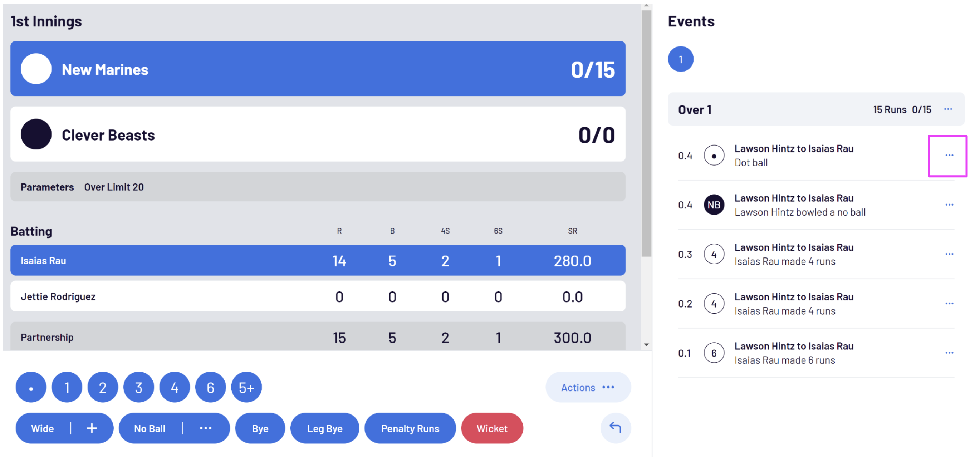This screenshot has width=980, height=457.
Task: Select over 1 in the Events panel
Action: coord(680,59)
